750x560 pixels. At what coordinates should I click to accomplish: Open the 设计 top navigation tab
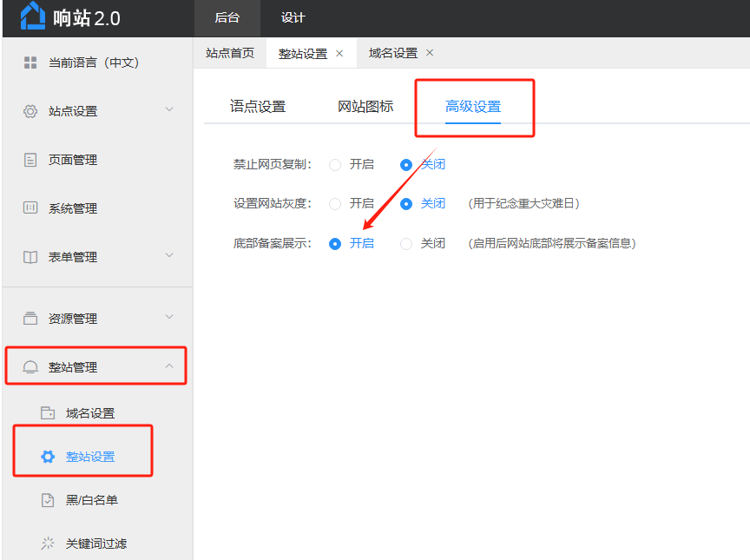click(x=293, y=18)
